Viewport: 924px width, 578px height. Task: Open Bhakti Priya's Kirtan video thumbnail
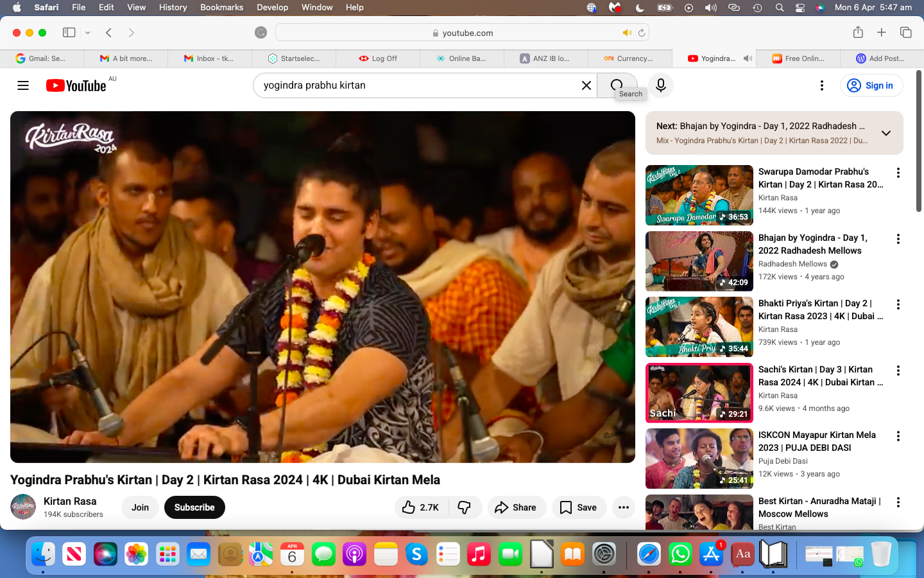[x=699, y=327]
